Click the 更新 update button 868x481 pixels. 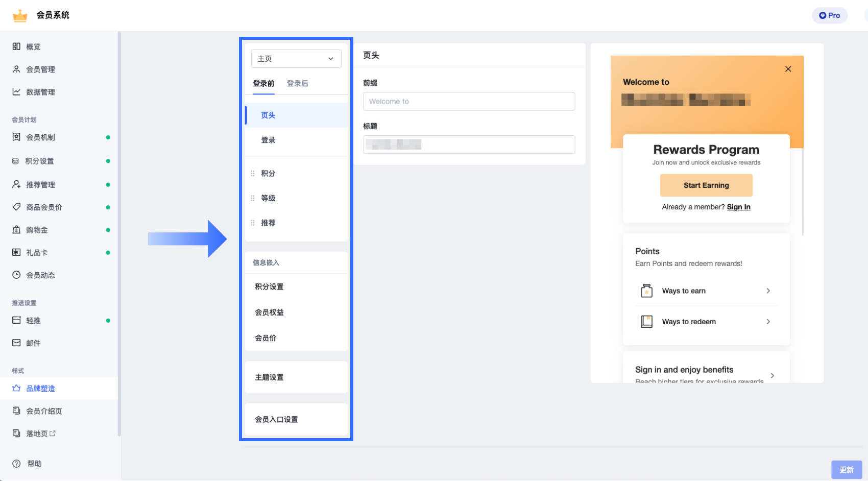847,470
